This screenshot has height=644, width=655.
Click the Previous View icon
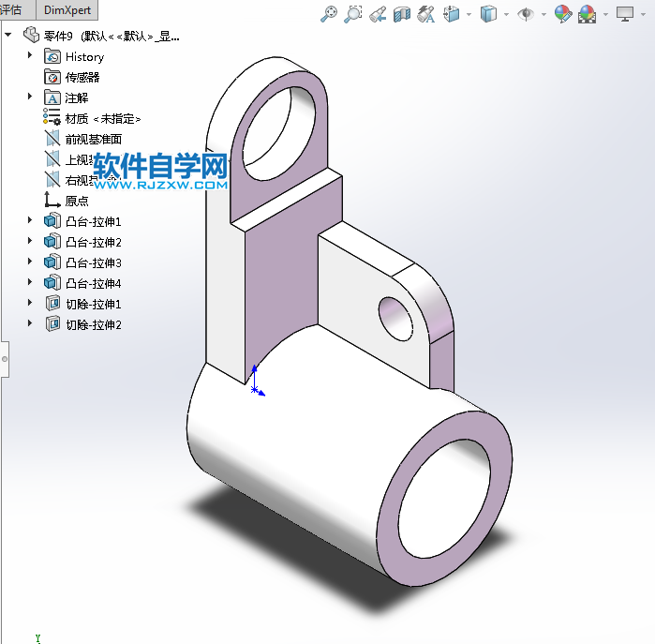[378, 15]
